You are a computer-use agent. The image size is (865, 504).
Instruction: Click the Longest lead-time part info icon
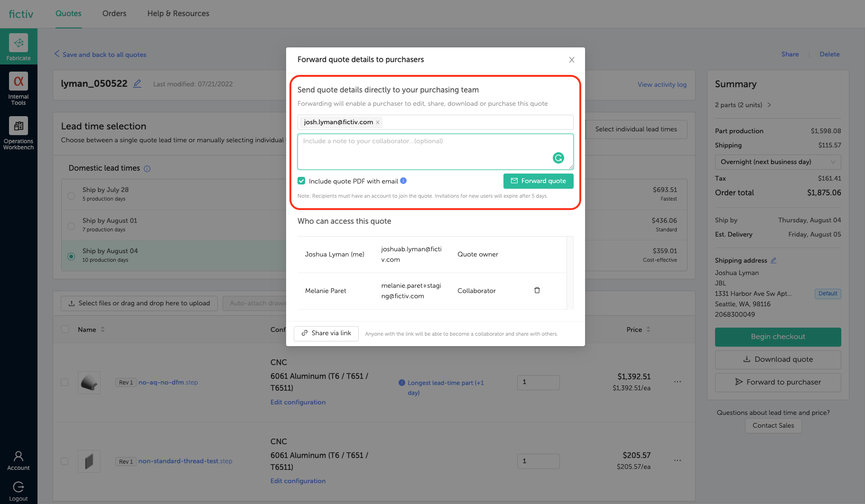(x=402, y=383)
